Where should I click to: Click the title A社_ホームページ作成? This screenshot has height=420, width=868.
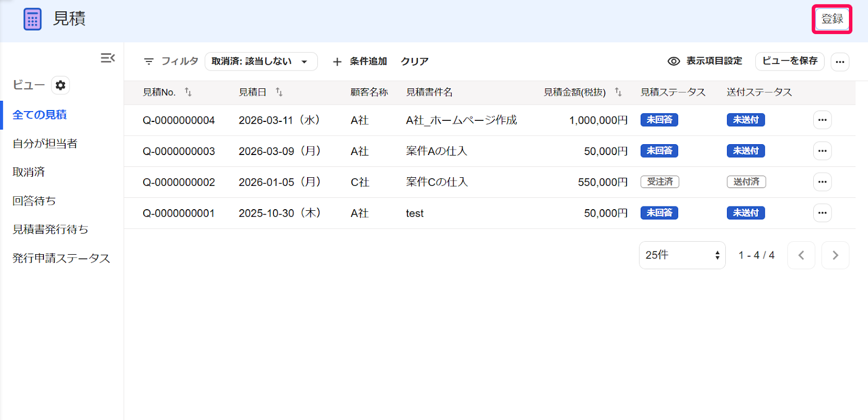click(461, 120)
